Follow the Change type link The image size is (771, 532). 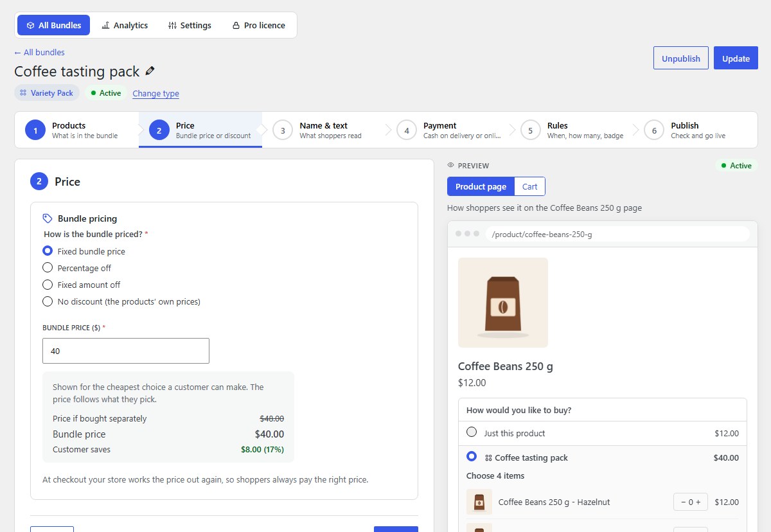click(x=155, y=93)
